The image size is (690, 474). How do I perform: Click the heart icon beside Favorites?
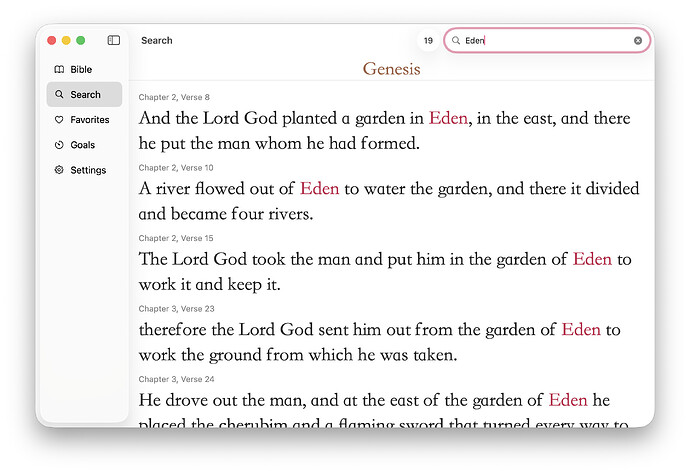point(60,120)
